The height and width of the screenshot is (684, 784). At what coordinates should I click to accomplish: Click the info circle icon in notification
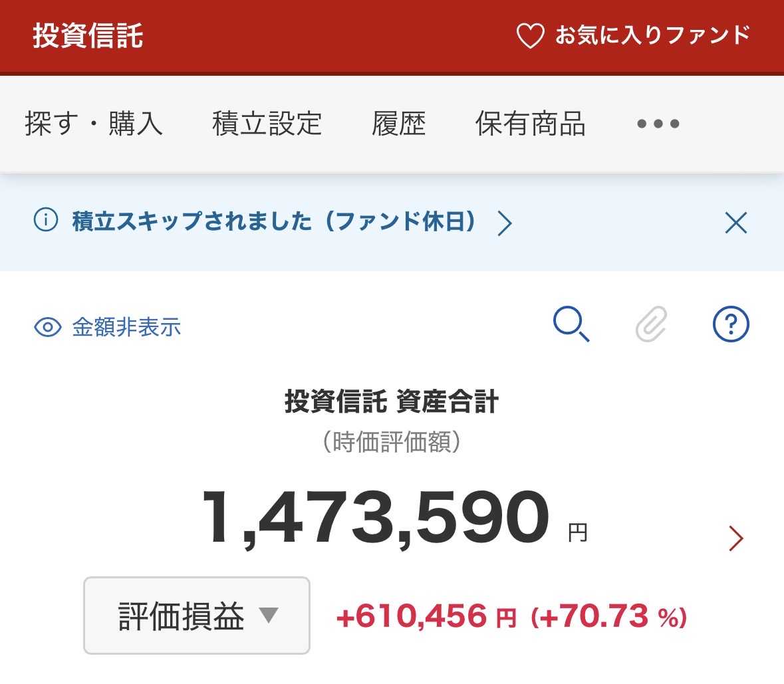tap(46, 220)
